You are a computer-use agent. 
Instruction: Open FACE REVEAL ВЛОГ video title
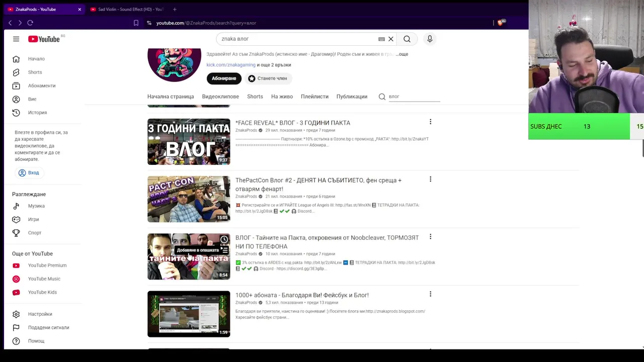pos(293,123)
